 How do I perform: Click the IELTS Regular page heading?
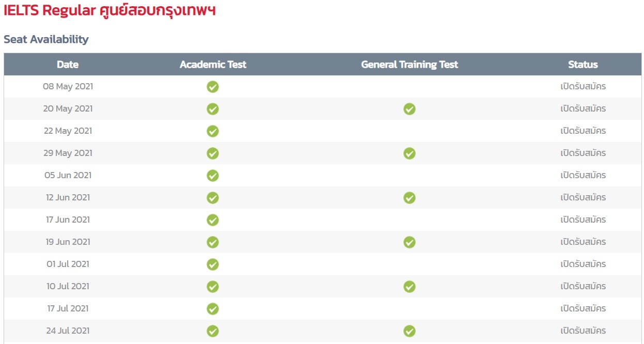[x=109, y=10]
